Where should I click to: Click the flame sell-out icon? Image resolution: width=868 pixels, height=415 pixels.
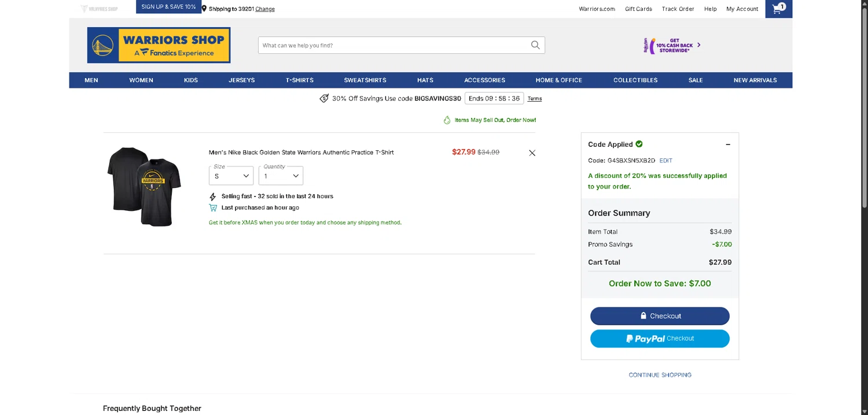(447, 120)
